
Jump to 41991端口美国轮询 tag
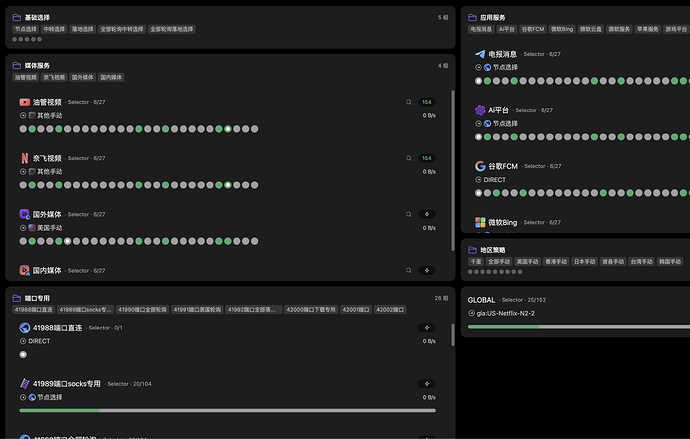197,310
